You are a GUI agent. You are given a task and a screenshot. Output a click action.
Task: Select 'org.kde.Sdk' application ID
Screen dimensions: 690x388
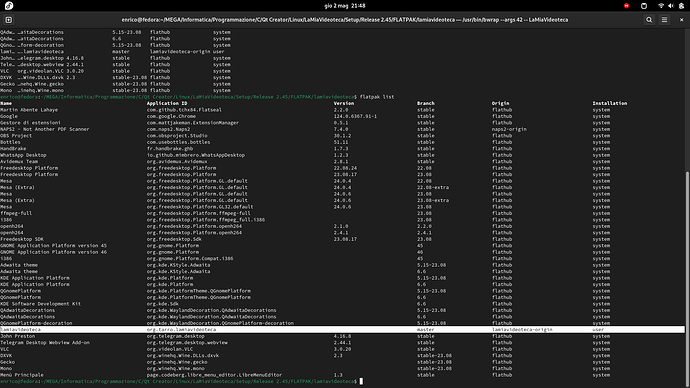pos(162,304)
